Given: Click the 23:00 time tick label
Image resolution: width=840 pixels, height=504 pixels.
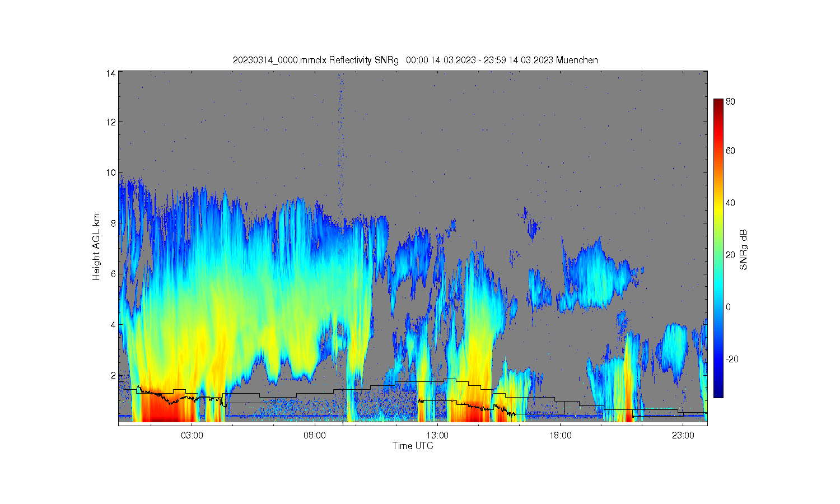Looking at the screenshot, I should tap(683, 436).
